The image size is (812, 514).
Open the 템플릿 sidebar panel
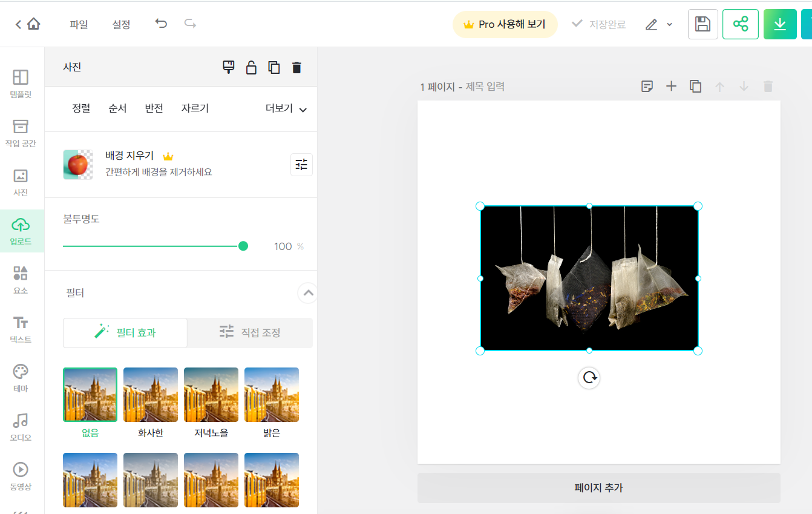21,84
